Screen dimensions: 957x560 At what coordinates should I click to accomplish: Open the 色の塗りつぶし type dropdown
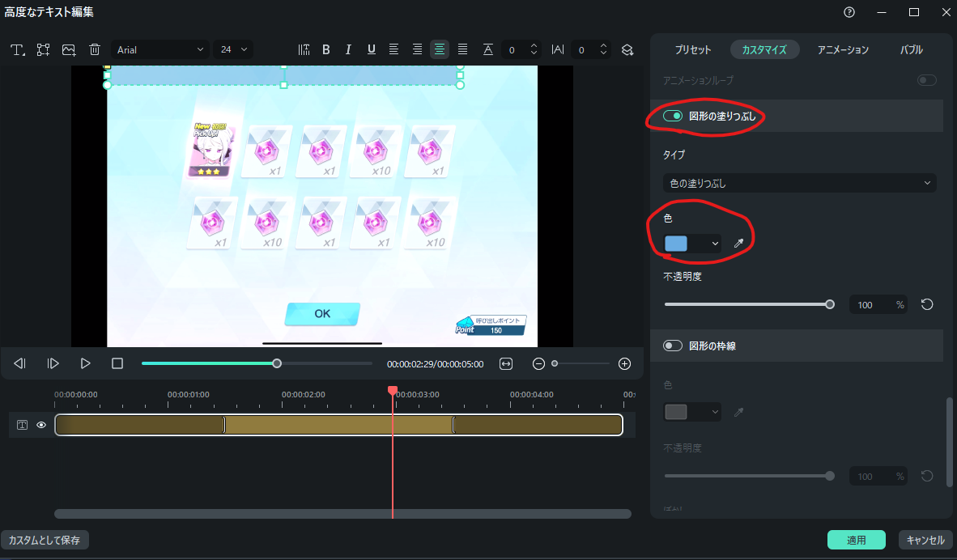pyautogui.click(x=799, y=182)
